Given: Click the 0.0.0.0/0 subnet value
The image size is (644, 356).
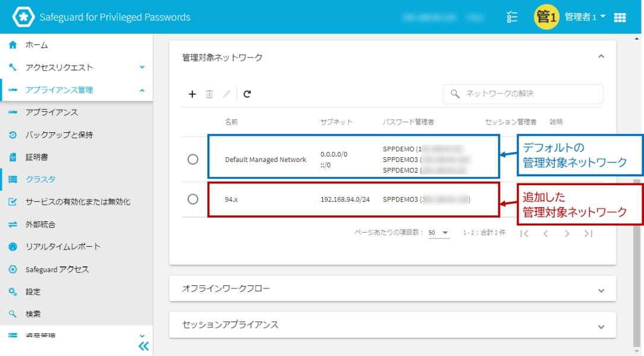Looking at the screenshot, I should pyautogui.click(x=334, y=154).
